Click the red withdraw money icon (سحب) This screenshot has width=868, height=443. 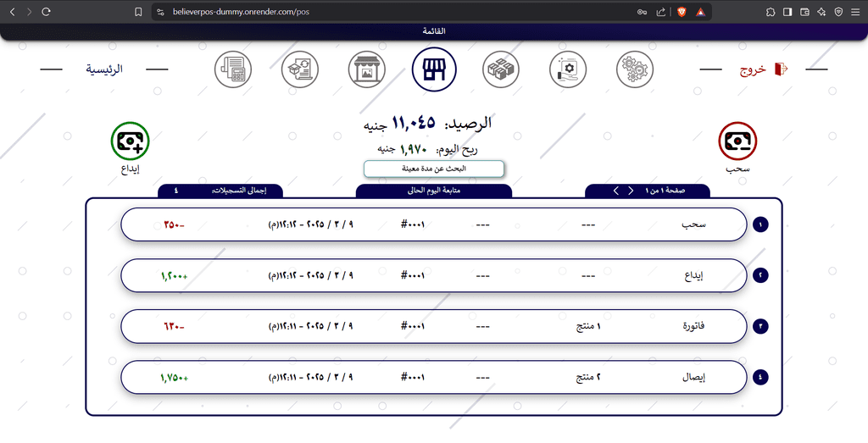click(x=738, y=141)
